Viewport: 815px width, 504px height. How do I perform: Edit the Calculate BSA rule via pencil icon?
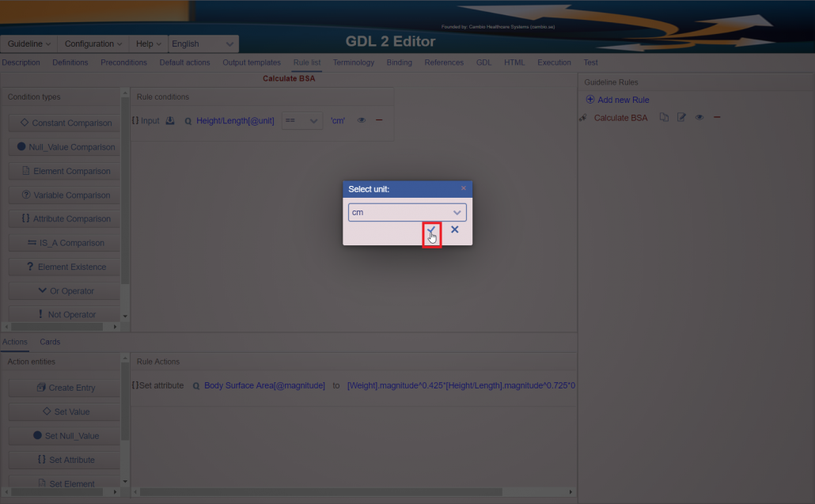[x=681, y=118]
